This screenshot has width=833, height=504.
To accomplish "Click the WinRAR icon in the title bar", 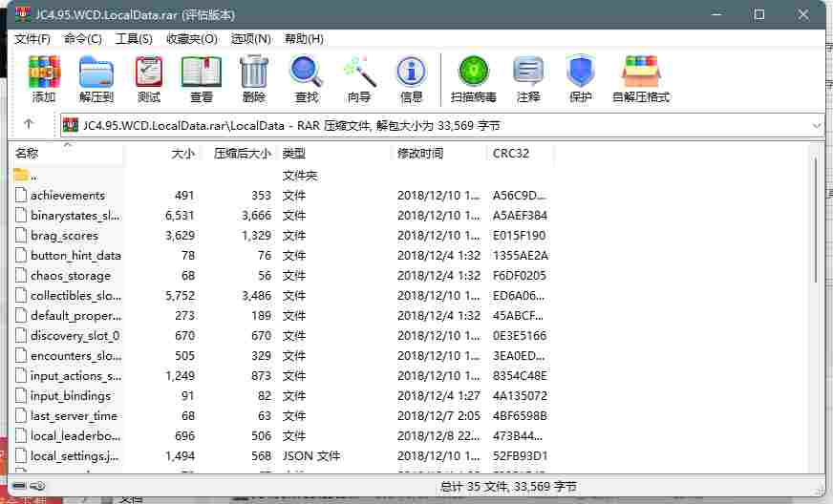I will [23, 14].
